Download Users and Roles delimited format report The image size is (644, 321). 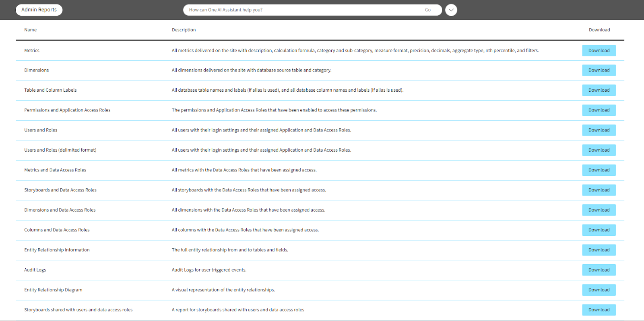[599, 150]
